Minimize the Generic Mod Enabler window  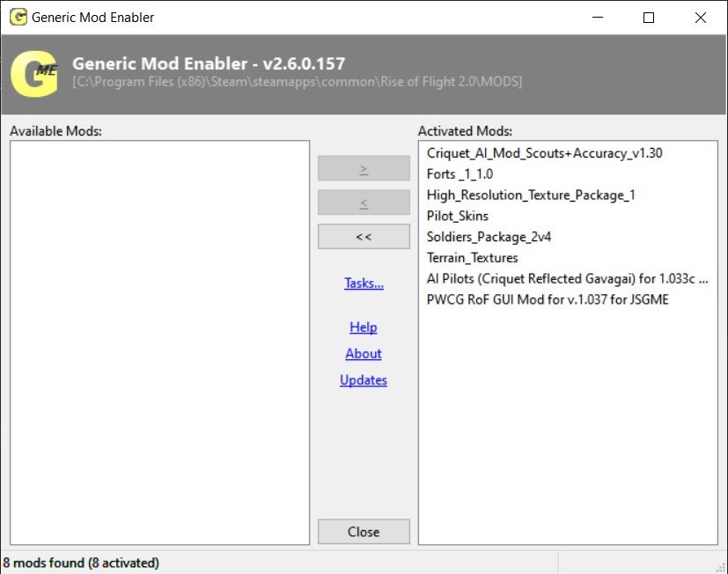tap(598, 18)
